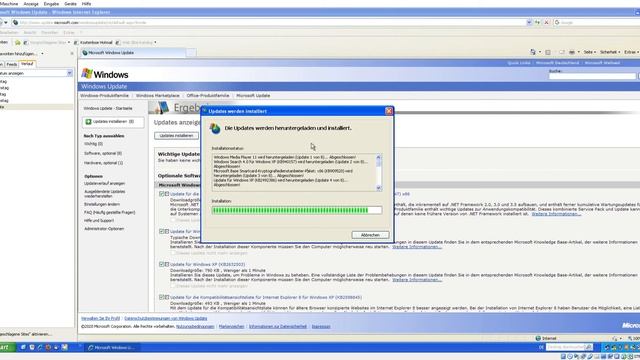Viewport: 640px width, 360px height.
Task: Select 'Hardware, optional' category in sidebar
Action: tap(104, 163)
